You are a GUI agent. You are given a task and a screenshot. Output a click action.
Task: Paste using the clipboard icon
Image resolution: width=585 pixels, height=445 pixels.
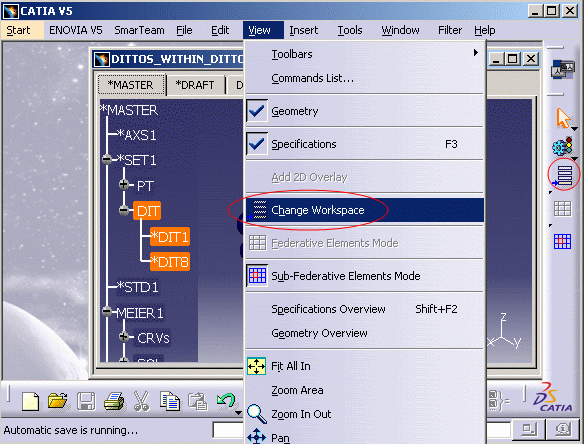[197, 402]
